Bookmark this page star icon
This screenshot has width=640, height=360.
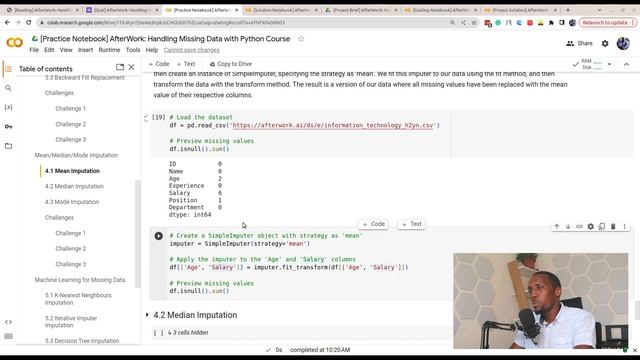[474, 22]
